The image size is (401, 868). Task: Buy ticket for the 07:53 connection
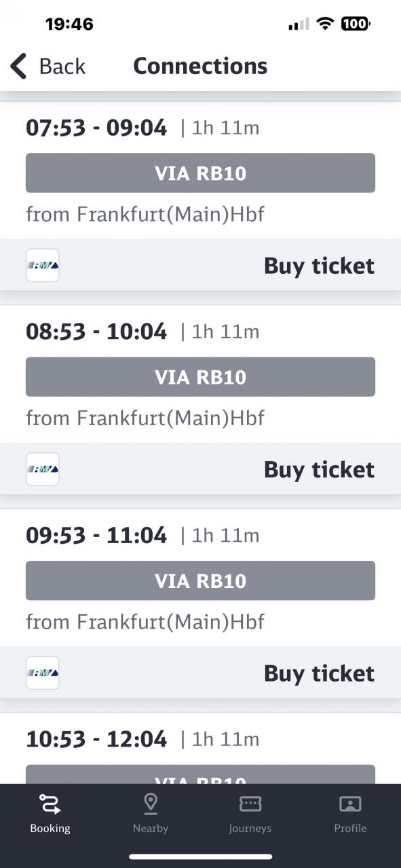tap(319, 266)
